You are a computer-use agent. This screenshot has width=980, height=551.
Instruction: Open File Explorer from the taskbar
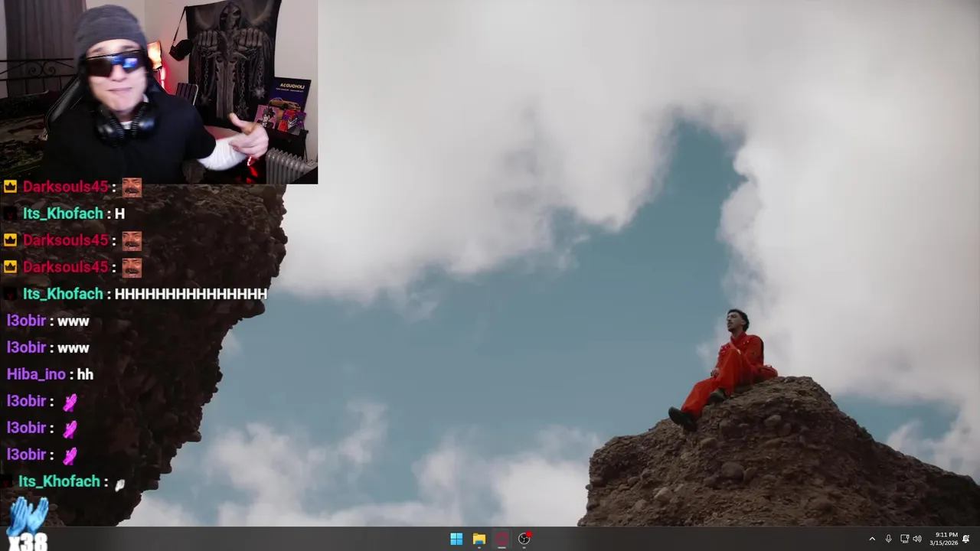click(x=479, y=539)
